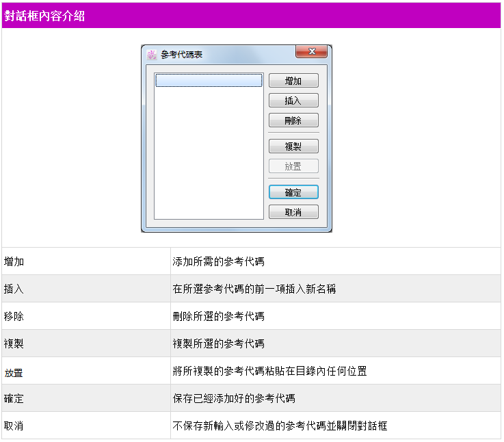Click the 對話框內容介紹 purple header
The height and width of the screenshot is (442, 504).
(x=252, y=16)
